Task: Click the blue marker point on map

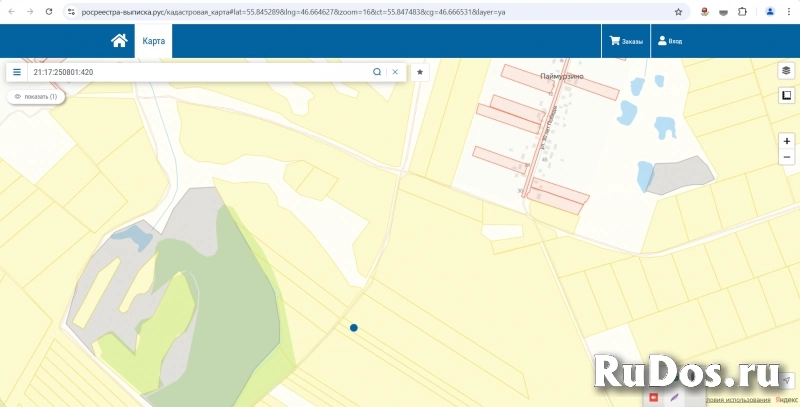Action: click(354, 327)
